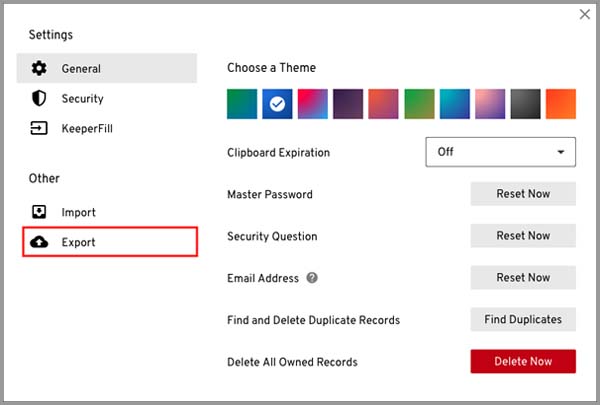600x405 pixels.
Task: Click the Security Question label
Action: point(272,236)
